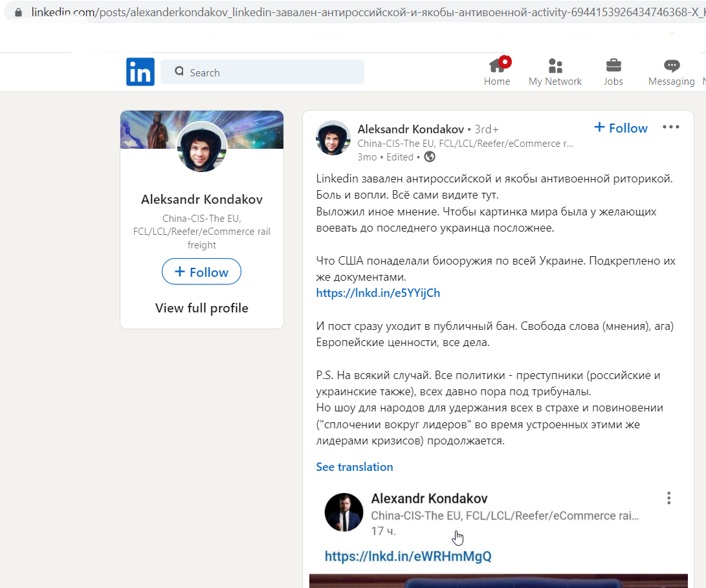Open the shared post's vertical dots menu

coord(668,498)
